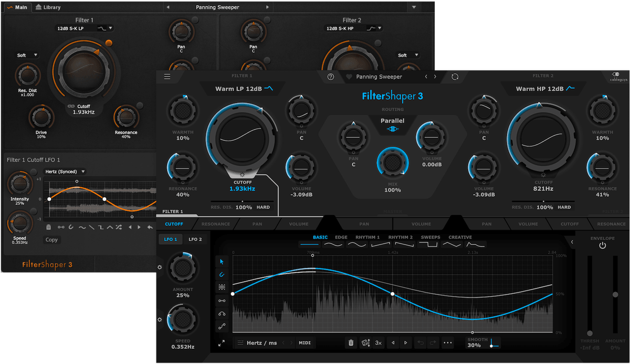Randomize the LFO with the dice icon
The height and width of the screenshot is (364, 630).
tap(364, 343)
